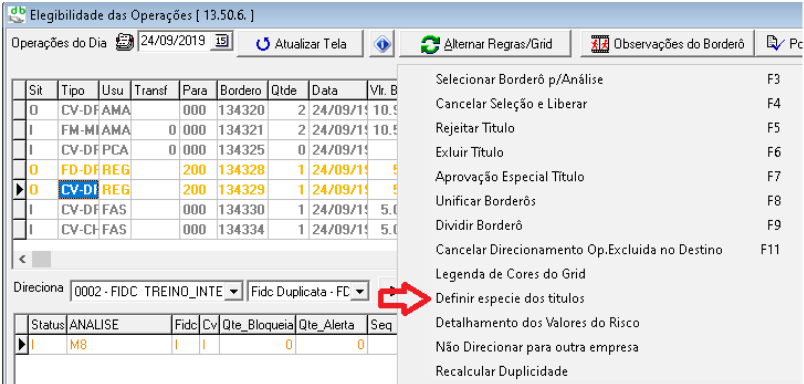This screenshot has width=804, height=384.
Task: Click FM-MI Tipo cell in row 134321
Action: coord(78,130)
